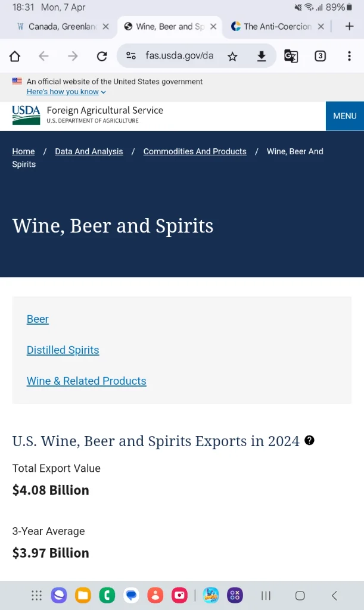Open the blue MENU button
Viewport: 364px width, 610px height.
(x=344, y=116)
